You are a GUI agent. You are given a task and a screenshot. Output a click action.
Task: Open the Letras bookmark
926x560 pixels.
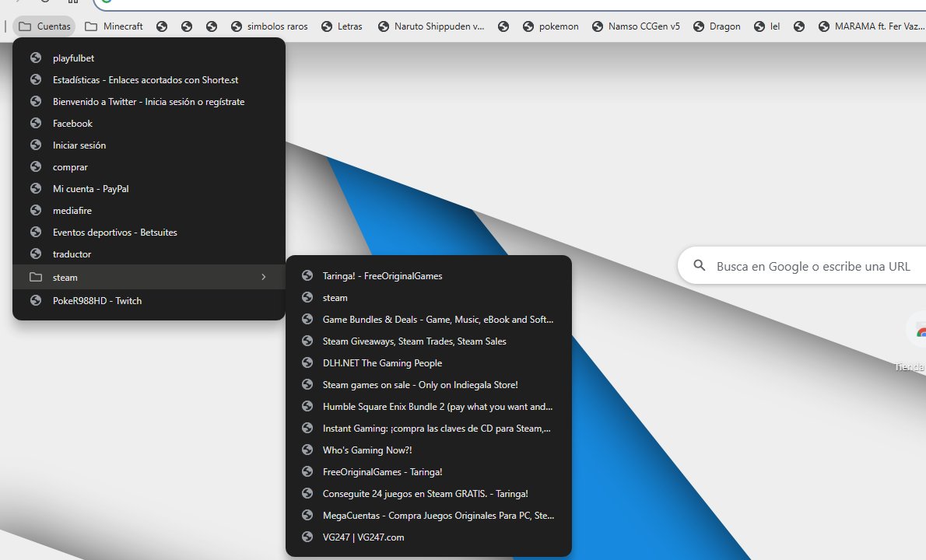coord(342,26)
